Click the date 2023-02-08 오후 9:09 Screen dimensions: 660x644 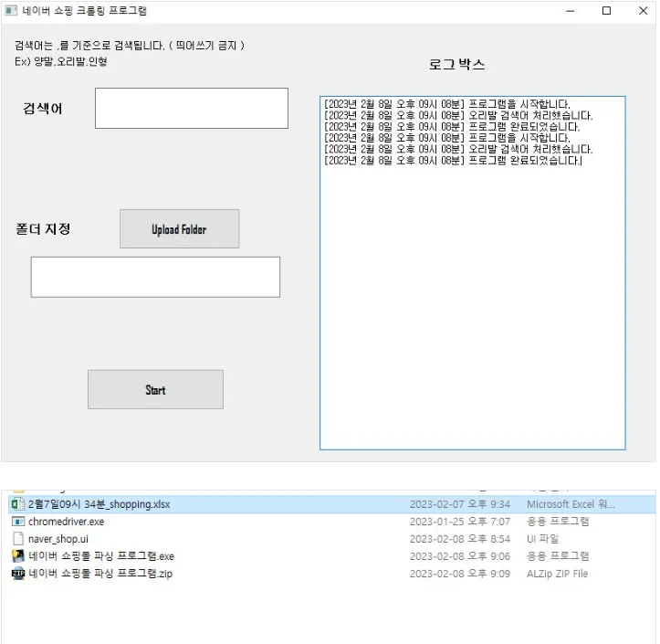[x=460, y=574]
